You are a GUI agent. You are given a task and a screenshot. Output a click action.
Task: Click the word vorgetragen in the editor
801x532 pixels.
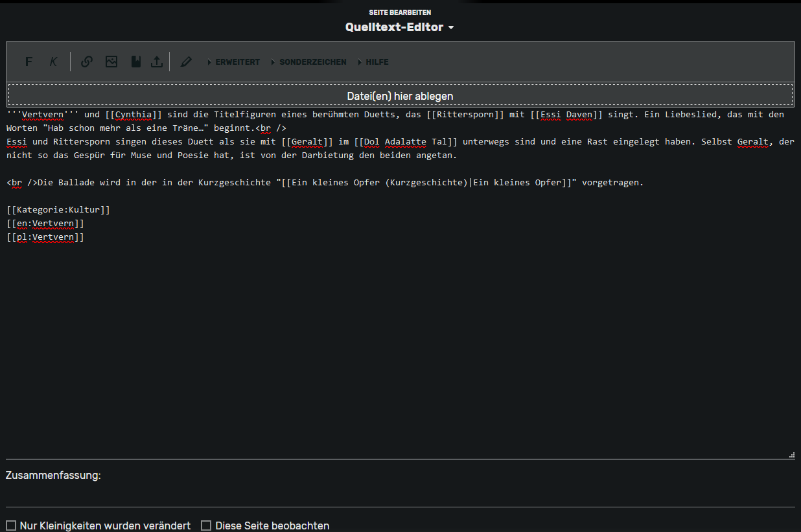click(610, 183)
